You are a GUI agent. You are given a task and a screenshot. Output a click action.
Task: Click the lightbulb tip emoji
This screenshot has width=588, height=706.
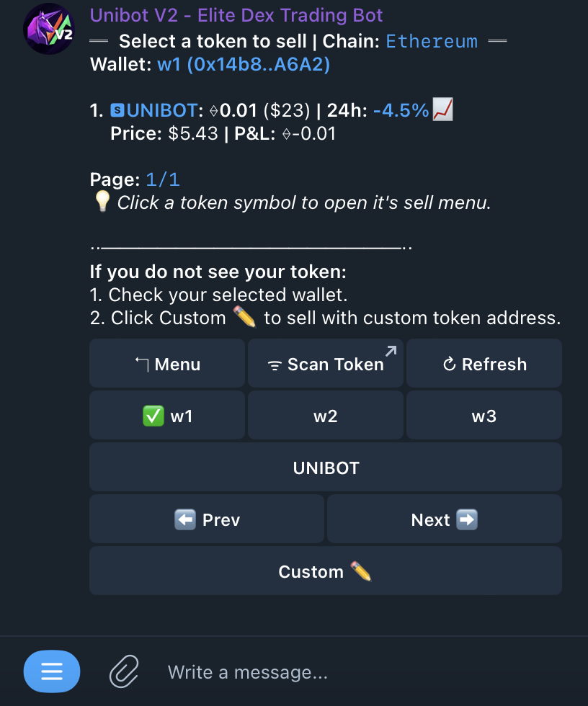pos(102,201)
